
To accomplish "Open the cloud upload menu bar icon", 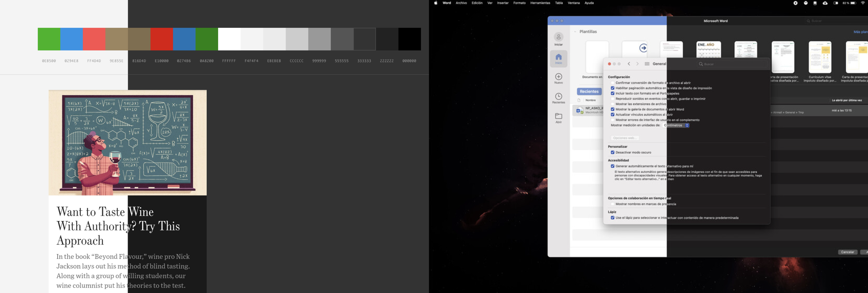I will pyautogui.click(x=825, y=3).
